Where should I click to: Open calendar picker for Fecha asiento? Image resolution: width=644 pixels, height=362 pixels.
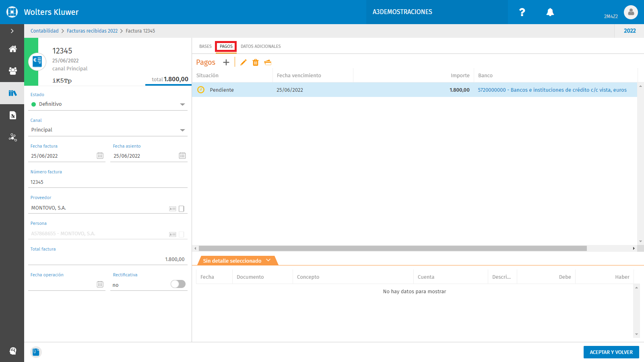click(x=182, y=156)
